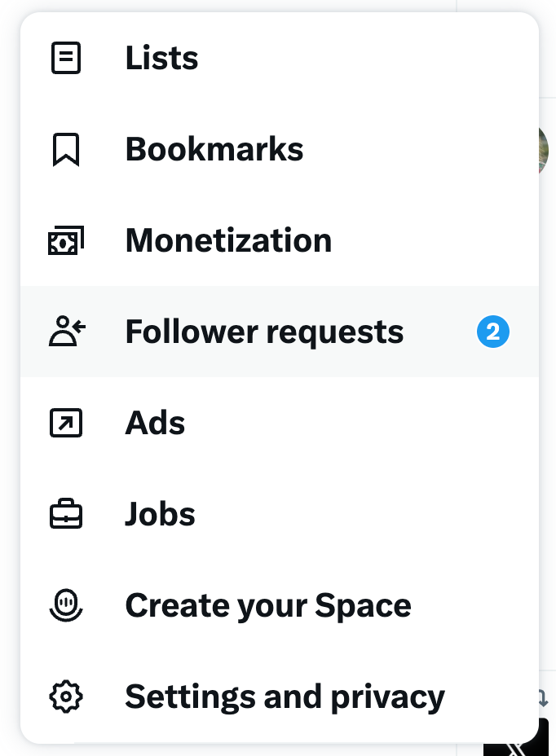The height and width of the screenshot is (756, 556).
Task: Start creating your Space
Action: pos(267,605)
